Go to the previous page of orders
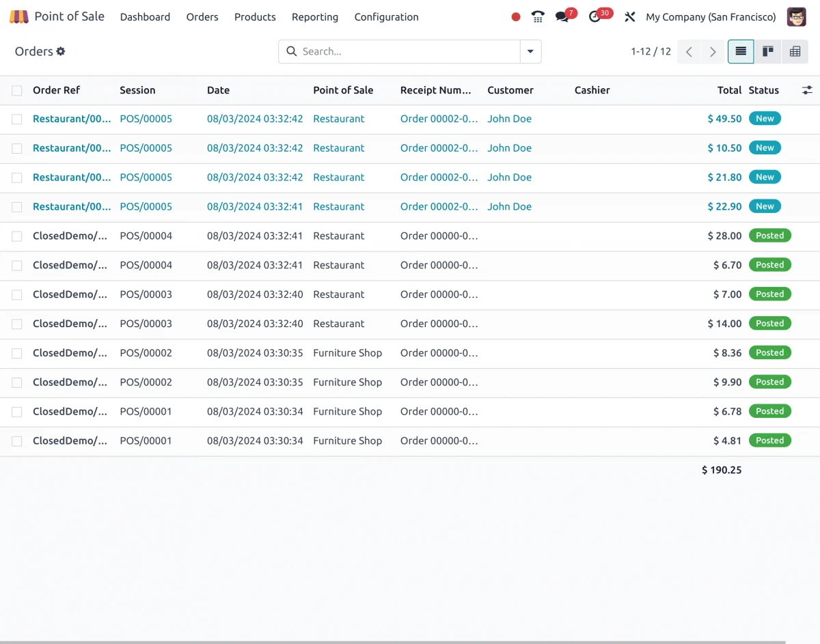 (x=689, y=51)
